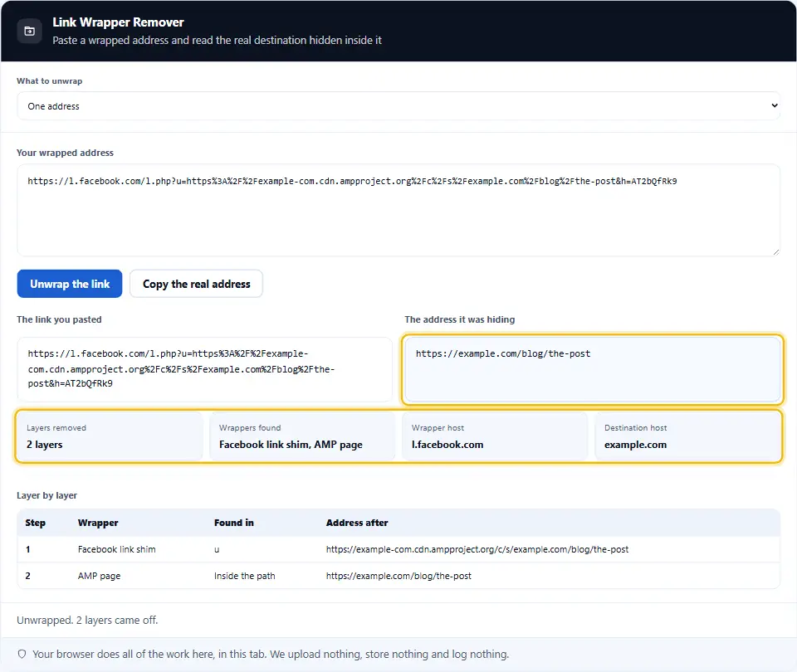The height and width of the screenshot is (672, 797).
Task: Click step number 2 in the table
Action: point(28,576)
